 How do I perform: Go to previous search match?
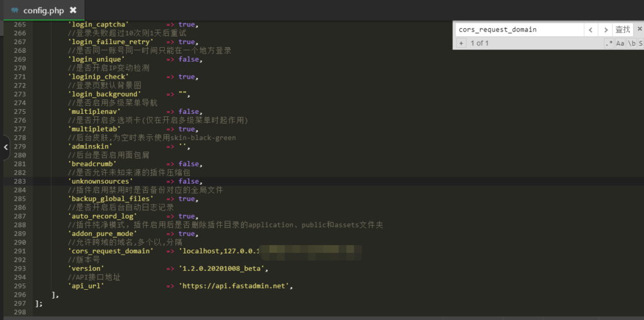tap(590, 30)
